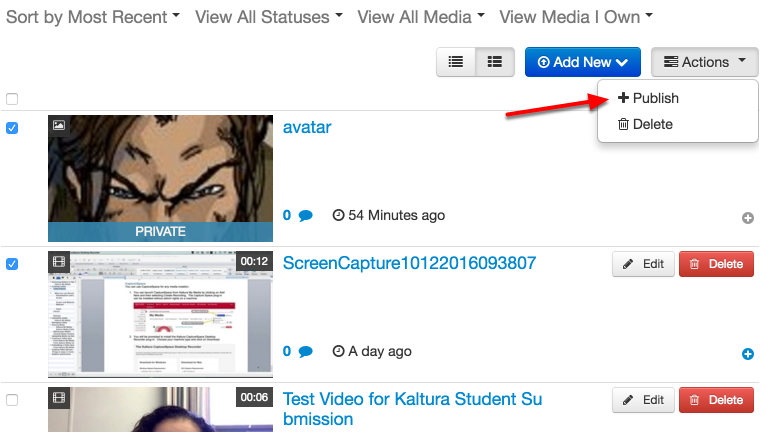774x432 pixels.
Task: Open Test Video for Kaltura Student Submission link
Action: point(412,409)
